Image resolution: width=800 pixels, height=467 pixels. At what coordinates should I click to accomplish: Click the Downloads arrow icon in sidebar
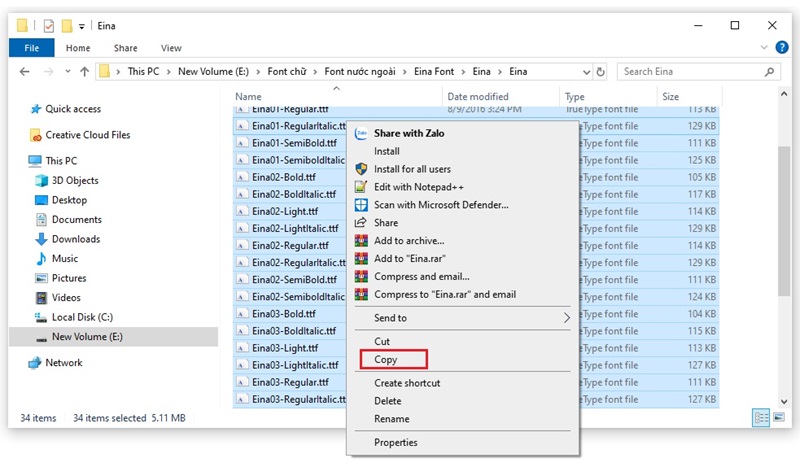[x=41, y=239]
